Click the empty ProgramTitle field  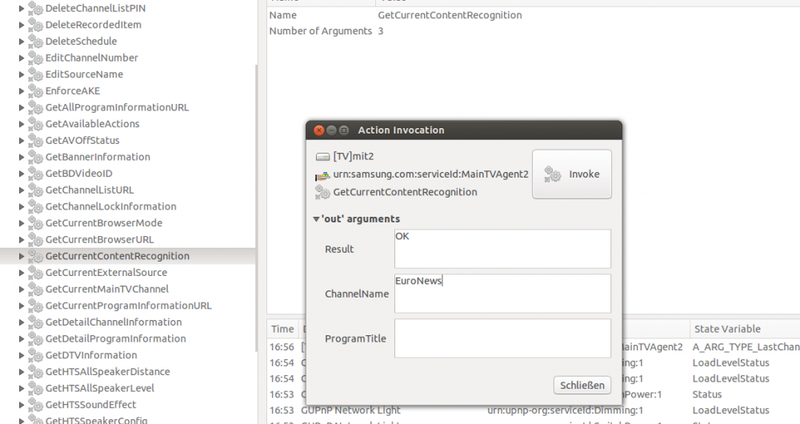(502, 338)
